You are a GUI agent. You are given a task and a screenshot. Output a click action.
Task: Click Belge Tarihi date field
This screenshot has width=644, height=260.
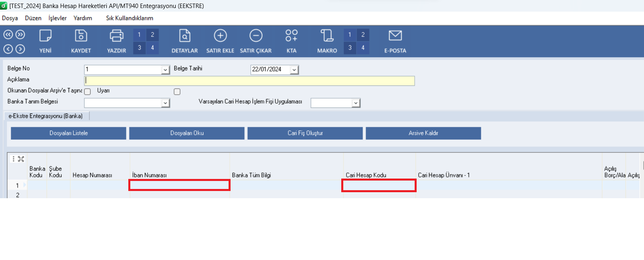tap(271, 70)
